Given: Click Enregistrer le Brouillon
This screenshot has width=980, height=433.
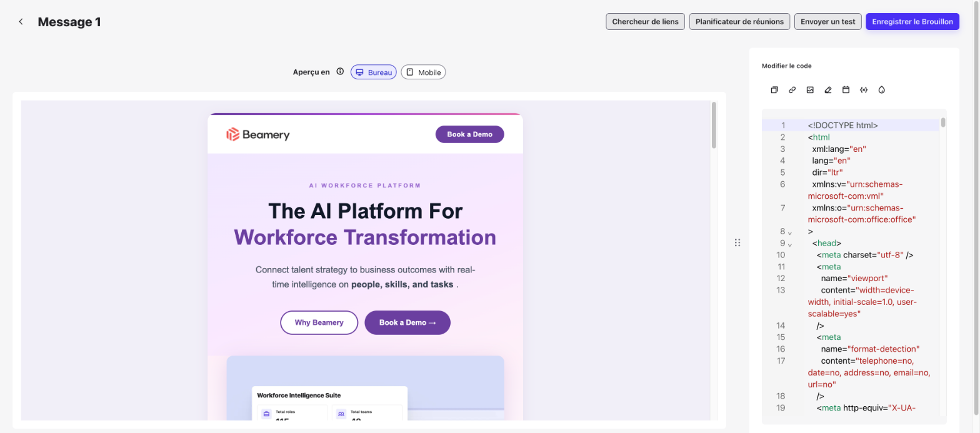Looking at the screenshot, I should pyautogui.click(x=912, y=22).
